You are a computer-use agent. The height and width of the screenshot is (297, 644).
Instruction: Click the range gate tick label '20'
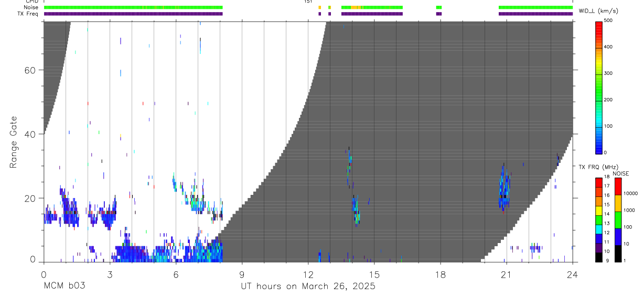coord(30,198)
